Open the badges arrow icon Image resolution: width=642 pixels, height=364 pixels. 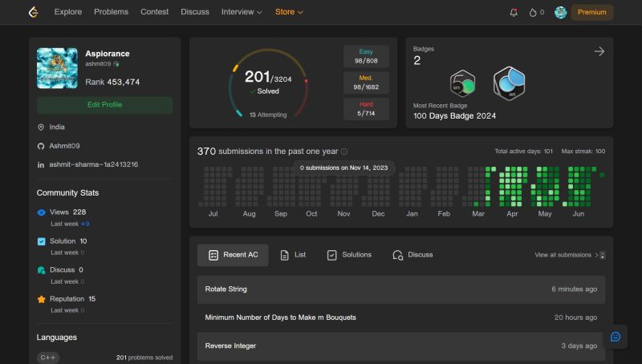599,51
